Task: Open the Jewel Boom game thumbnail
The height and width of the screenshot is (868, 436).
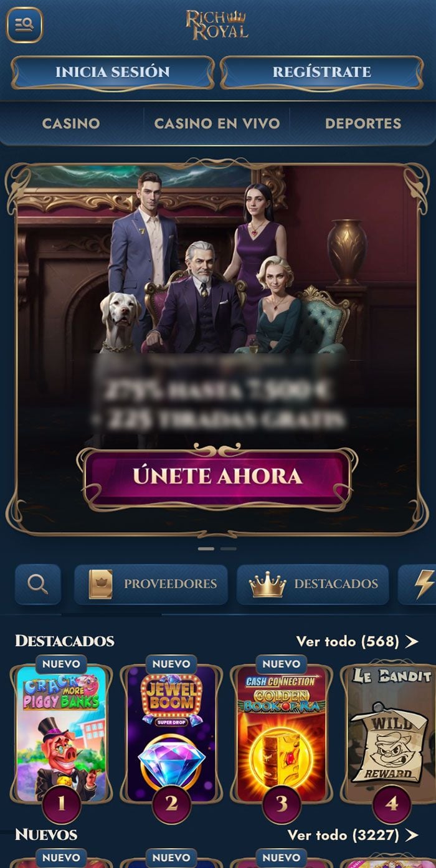Action: pos(171,733)
